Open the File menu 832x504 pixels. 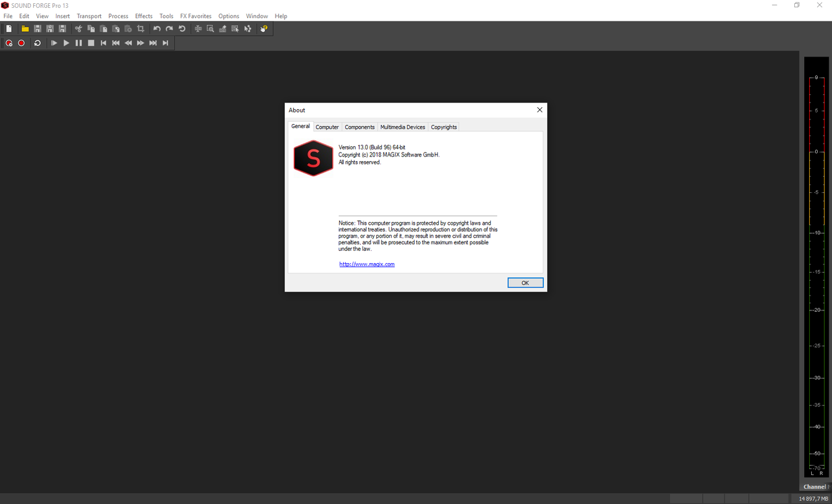coord(8,16)
